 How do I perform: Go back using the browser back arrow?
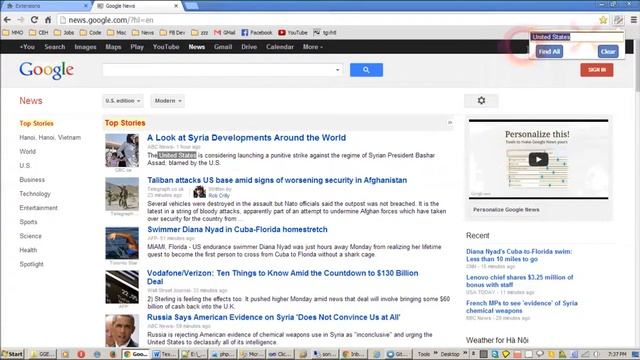point(7,20)
